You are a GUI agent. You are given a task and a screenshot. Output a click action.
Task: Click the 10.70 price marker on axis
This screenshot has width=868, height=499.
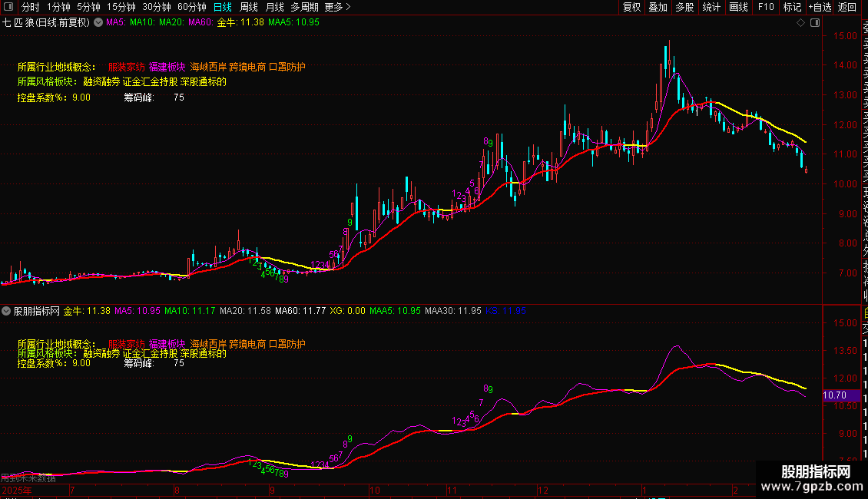[x=836, y=395]
